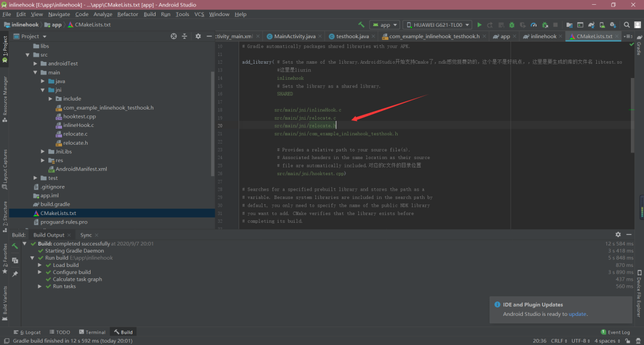Viewport: 644px width, 345px height.
Task: Click Run with Coverage icon
Action: [x=523, y=25]
